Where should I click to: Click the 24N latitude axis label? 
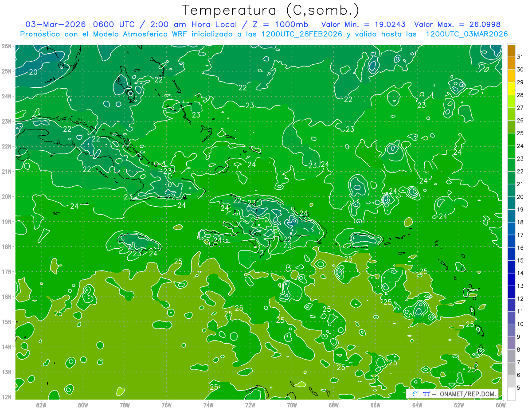coord(6,96)
